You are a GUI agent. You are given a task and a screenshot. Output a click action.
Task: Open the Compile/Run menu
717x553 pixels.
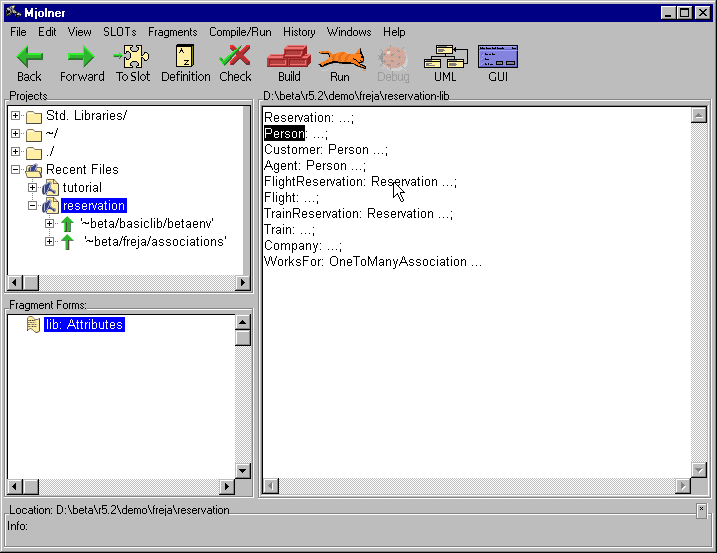pyautogui.click(x=239, y=32)
